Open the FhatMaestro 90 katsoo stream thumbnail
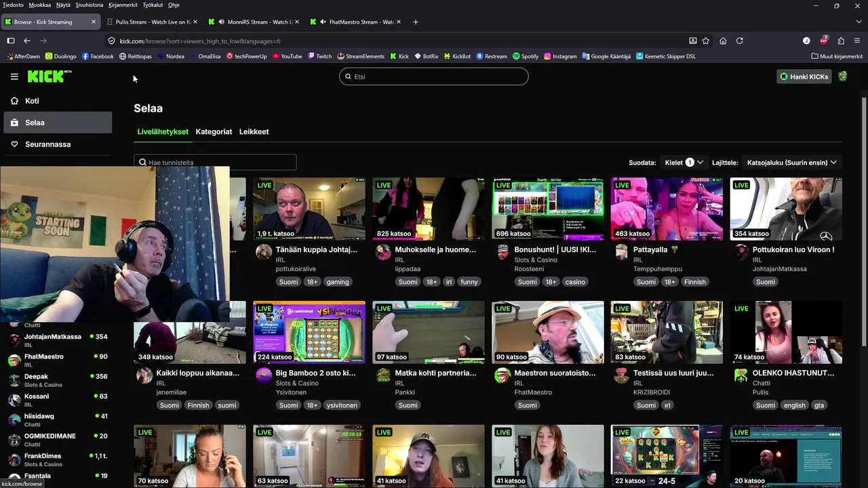 pos(548,332)
